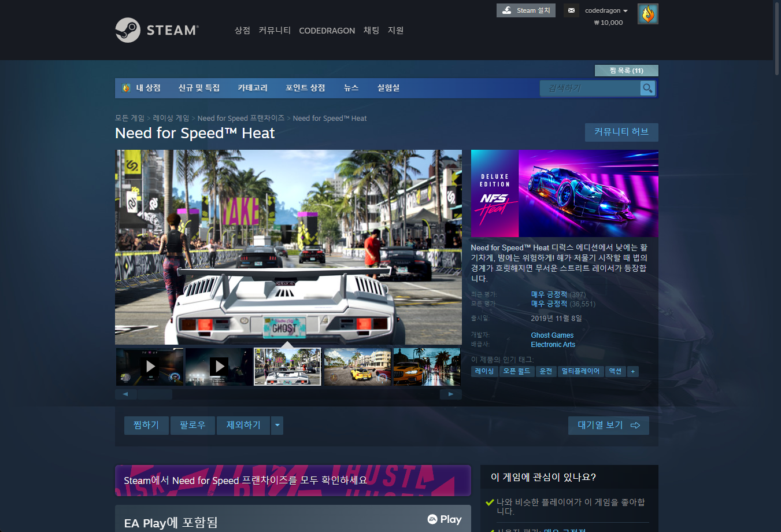Click the Steam logo in header
The image size is (781, 532).
(x=157, y=30)
